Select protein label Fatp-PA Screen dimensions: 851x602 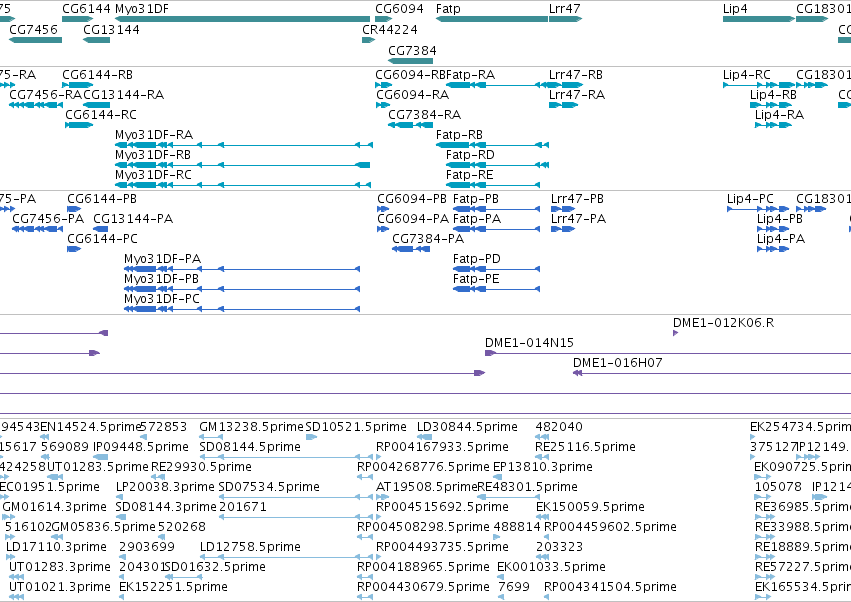pyautogui.click(x=477, y=218)
